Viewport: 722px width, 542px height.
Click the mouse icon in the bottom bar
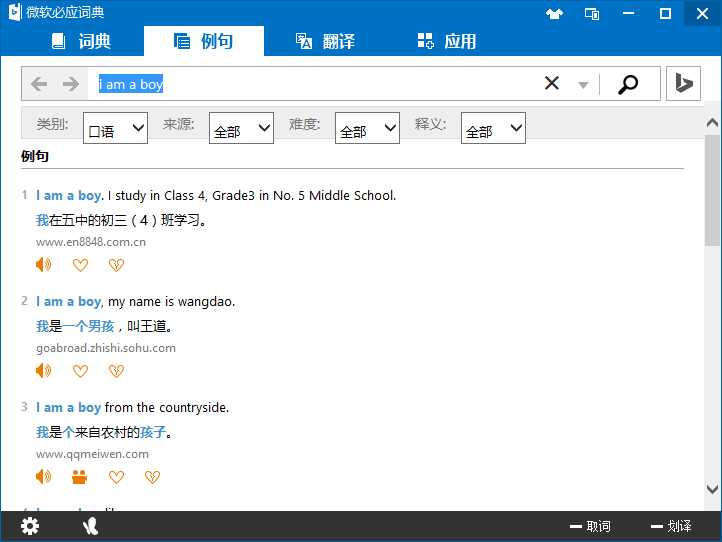coord(90,526)
